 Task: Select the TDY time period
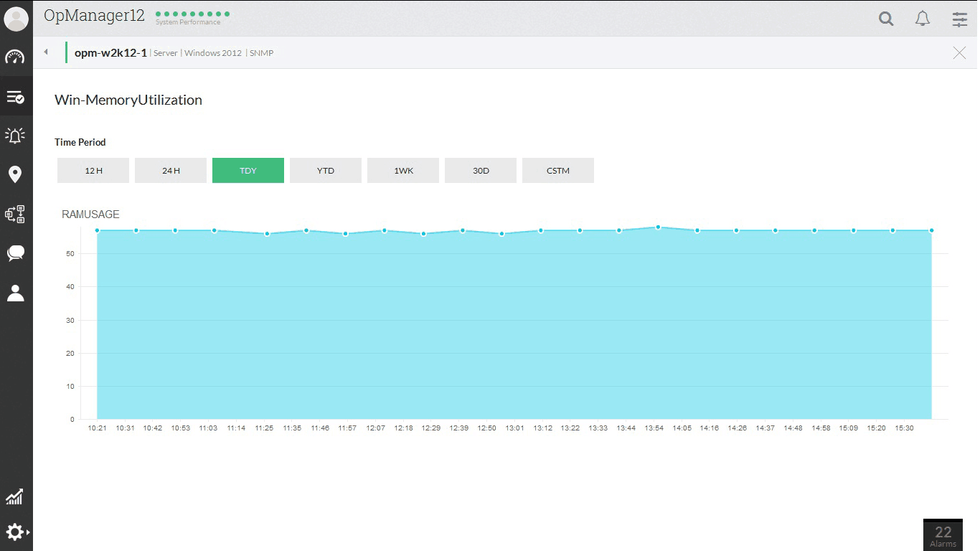tap(248, 171)
